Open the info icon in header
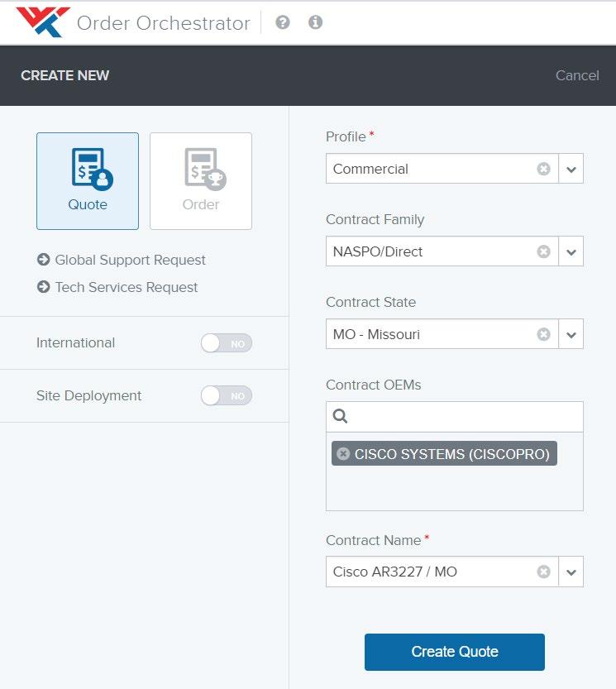The image size is (616, 689). [x=315, y=22]
